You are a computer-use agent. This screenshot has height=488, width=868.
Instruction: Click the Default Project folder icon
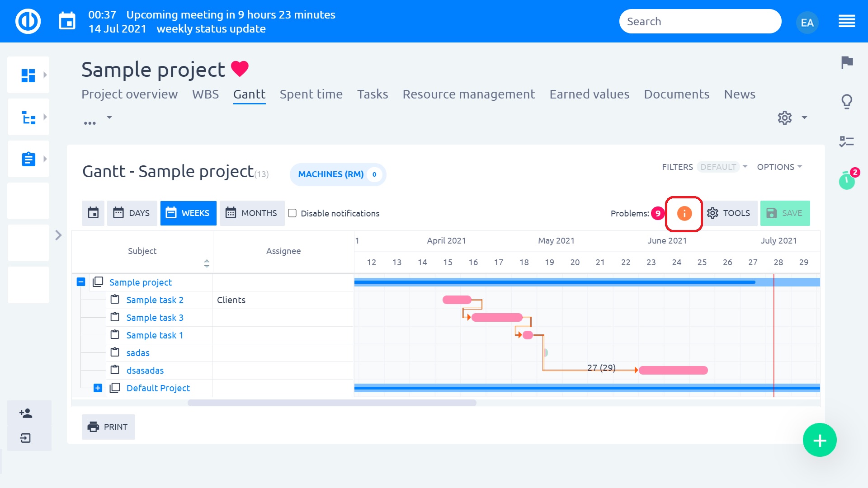tap(115, 388)
